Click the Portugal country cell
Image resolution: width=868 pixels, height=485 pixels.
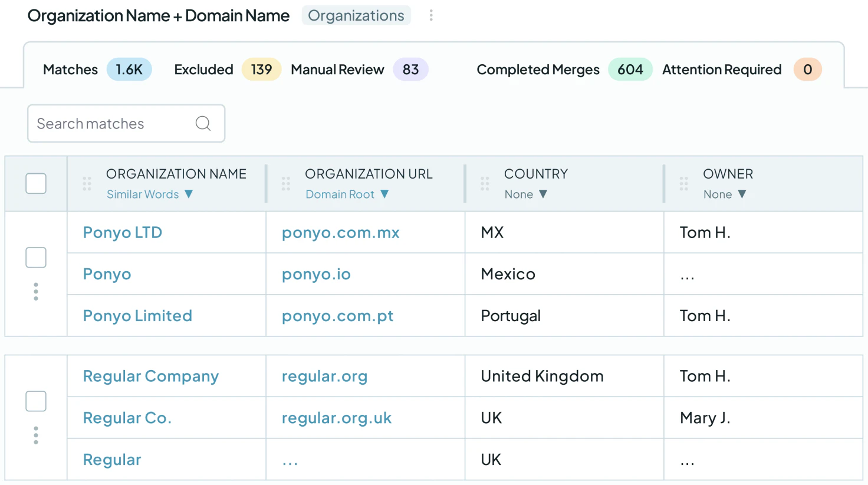(x=564, y=316)
